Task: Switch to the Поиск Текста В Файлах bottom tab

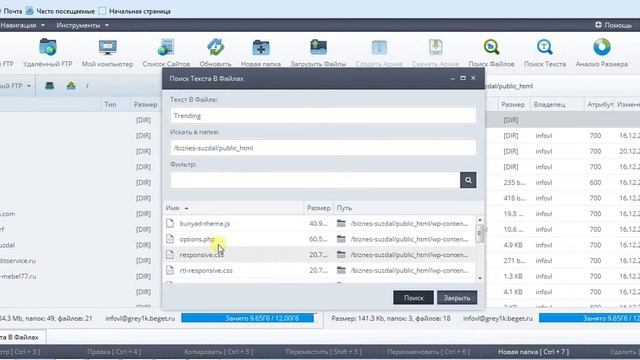Action: [20, 337]
